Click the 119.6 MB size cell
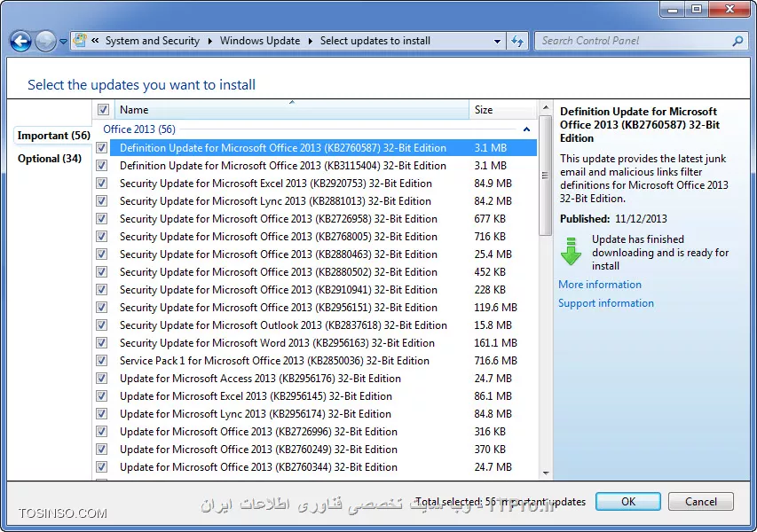 click(x=495, y=308)
